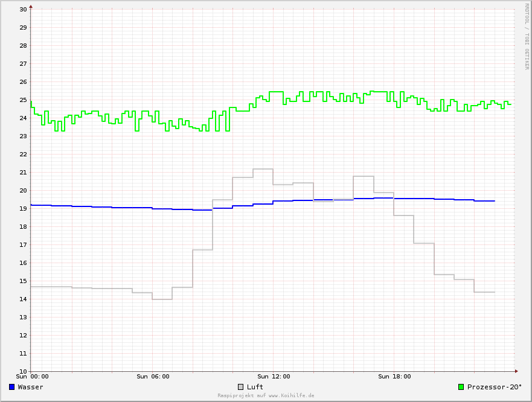Select the Wasser legend label
The image size is (532, 402).
pyautogui.click(x=30, y=387)
